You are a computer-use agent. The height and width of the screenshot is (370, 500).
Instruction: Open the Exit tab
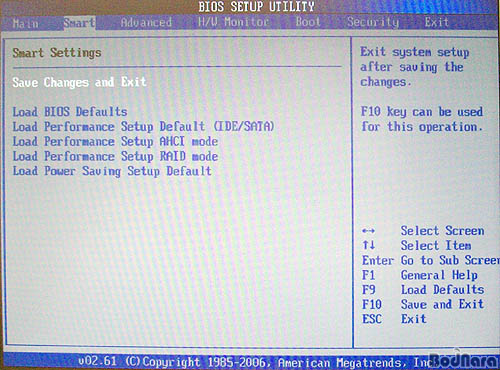pos(436,22)
